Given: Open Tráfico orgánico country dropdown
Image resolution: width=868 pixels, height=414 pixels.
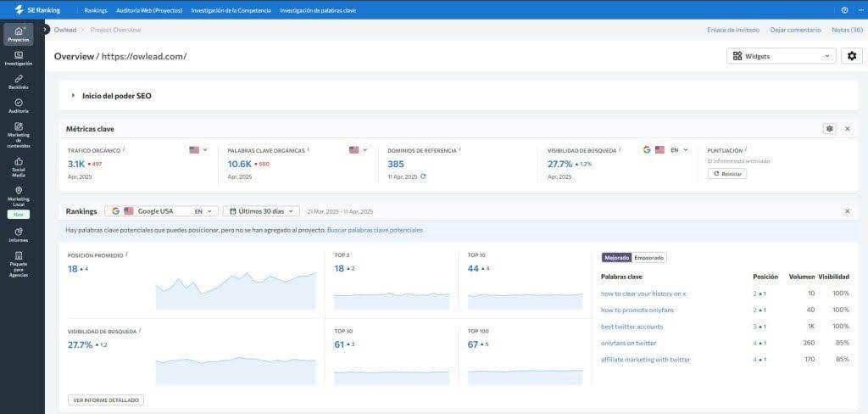Looking at the screenshot, I should (x=198, y=149).
